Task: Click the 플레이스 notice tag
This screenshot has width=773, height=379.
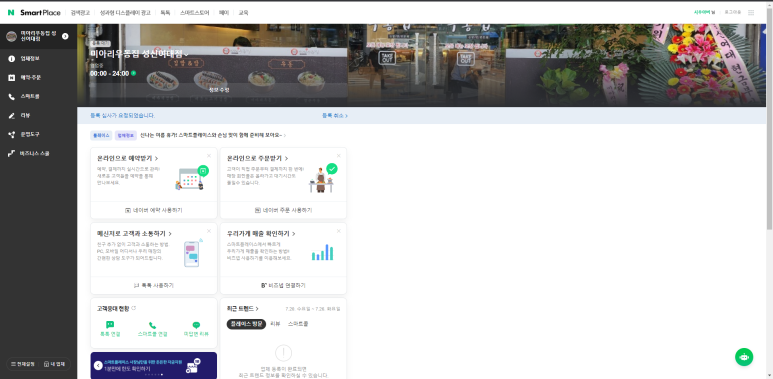Action: tap(102, 135)
